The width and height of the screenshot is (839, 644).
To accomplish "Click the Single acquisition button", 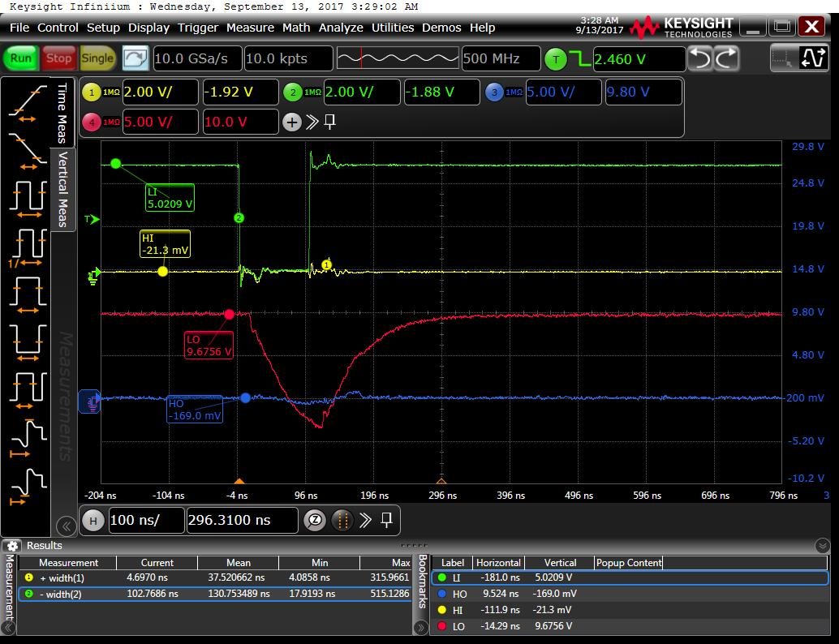I will (97, 58).
